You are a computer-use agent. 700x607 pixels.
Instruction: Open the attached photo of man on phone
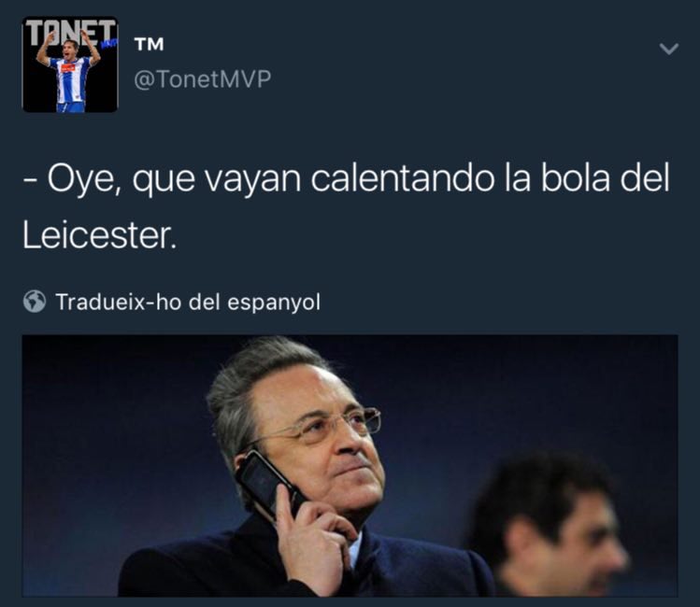(350, 465)
